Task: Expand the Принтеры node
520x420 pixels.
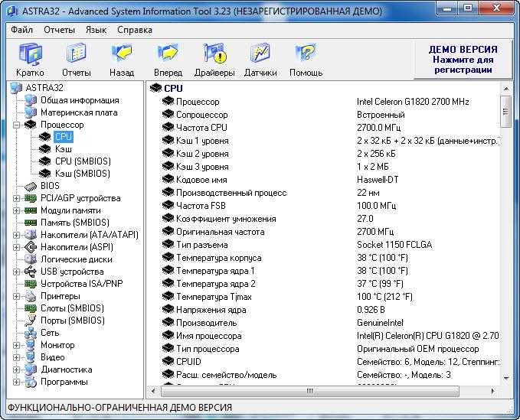Action: coord(16,297)
